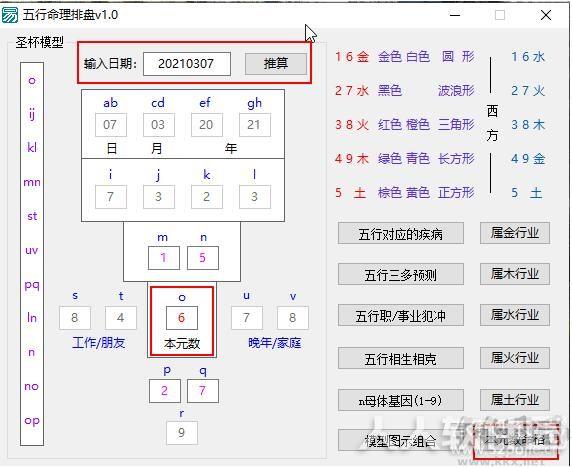
Task: Click the gh field showing 21
Action: click(255, 125)
